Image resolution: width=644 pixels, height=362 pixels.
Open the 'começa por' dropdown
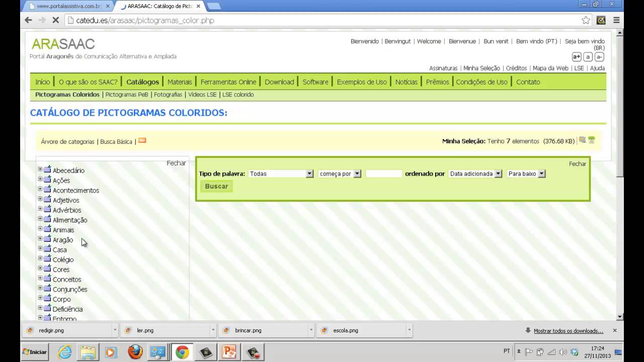click(x=340, y=173)
